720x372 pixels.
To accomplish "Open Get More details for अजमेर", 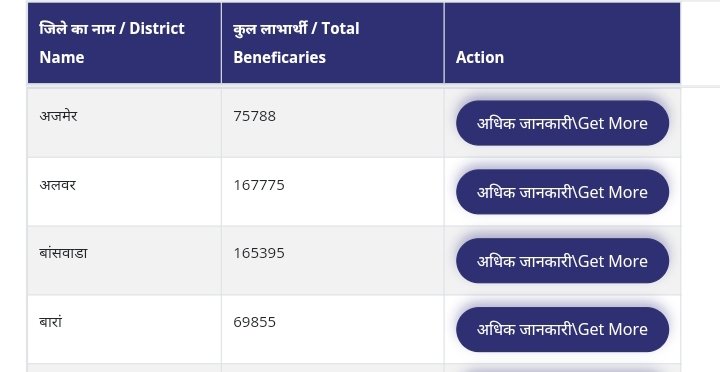I will coord(562,123).
